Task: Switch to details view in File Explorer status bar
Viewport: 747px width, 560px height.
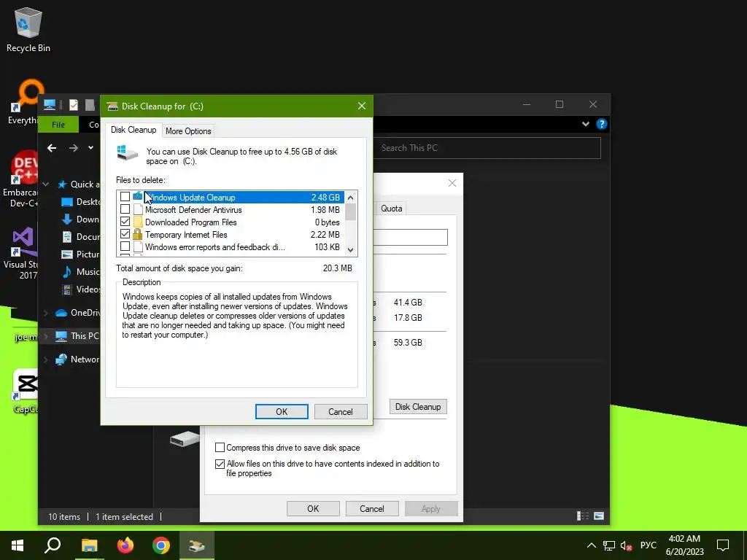Action: coord(583,516)
